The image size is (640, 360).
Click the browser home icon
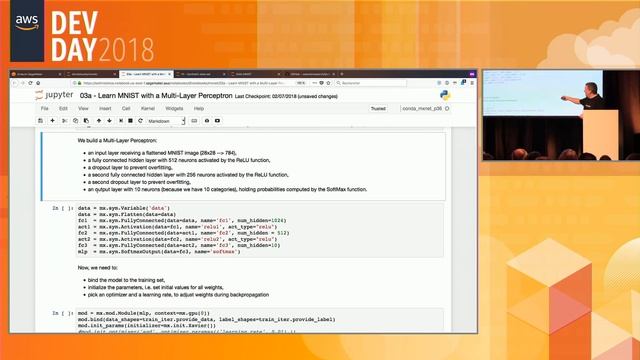coord(38,83)
